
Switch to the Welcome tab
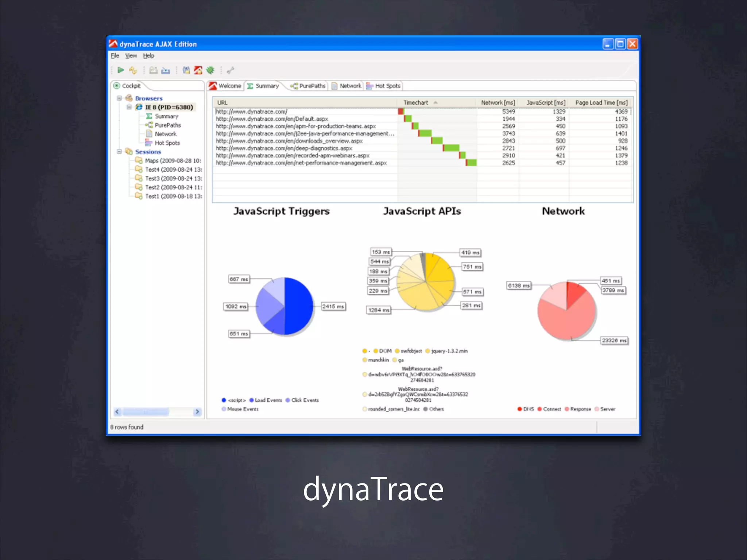(x=225, y=86)
